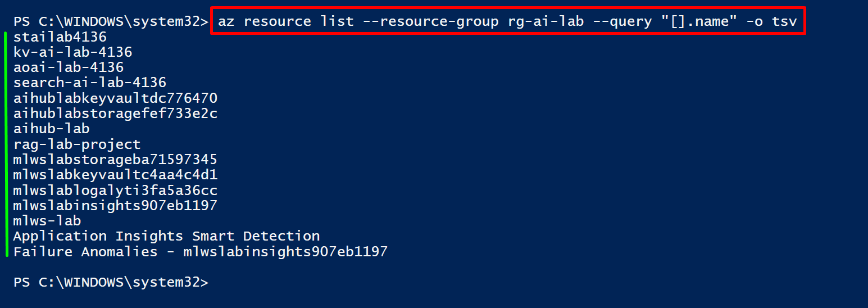Click Application Insights Smart Detection text
The image size is (868, 308).
(166, 236)
